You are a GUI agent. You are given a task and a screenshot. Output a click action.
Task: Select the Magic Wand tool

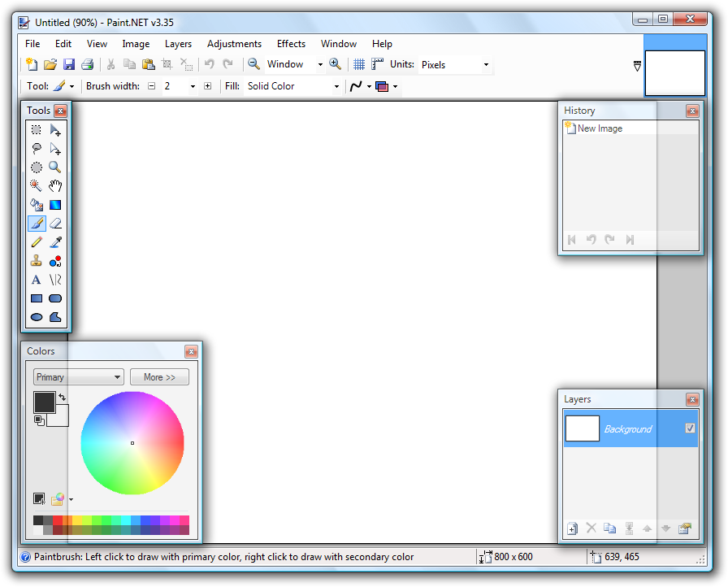[x=36, y=185]
